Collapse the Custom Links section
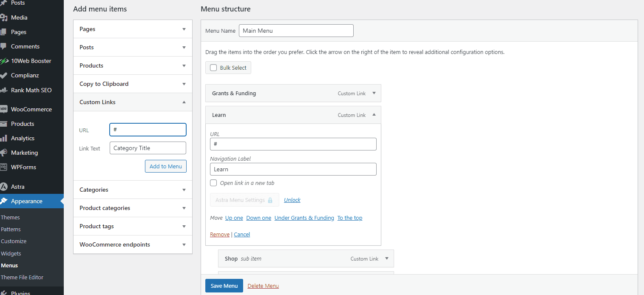Screen dimensions: 644x295 click(184, 102)
